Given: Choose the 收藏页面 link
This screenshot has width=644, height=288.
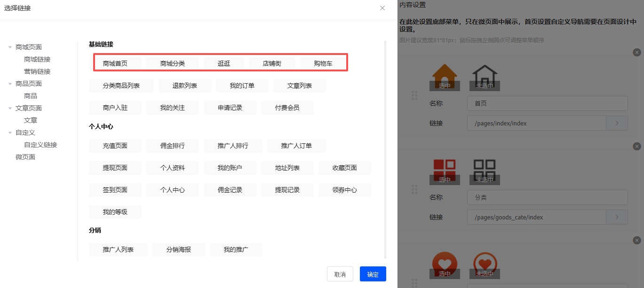Looking at the screenshot, I should coord(345,168).
